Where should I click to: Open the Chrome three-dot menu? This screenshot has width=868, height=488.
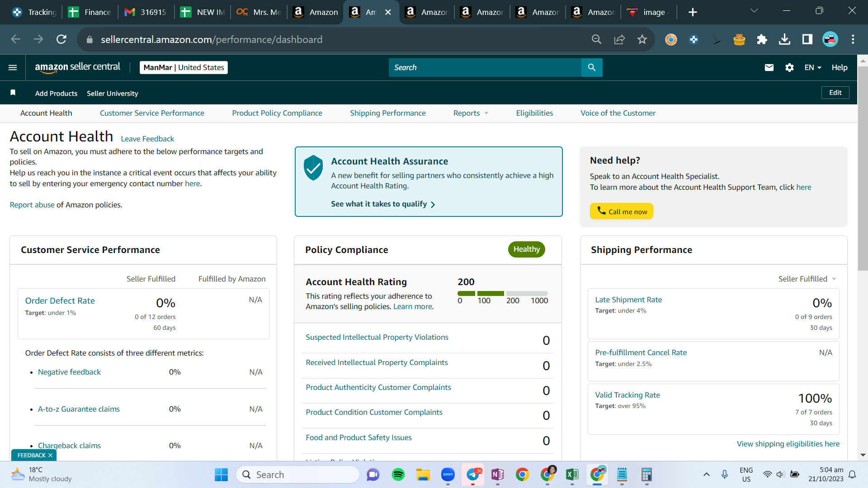(853, 39)
